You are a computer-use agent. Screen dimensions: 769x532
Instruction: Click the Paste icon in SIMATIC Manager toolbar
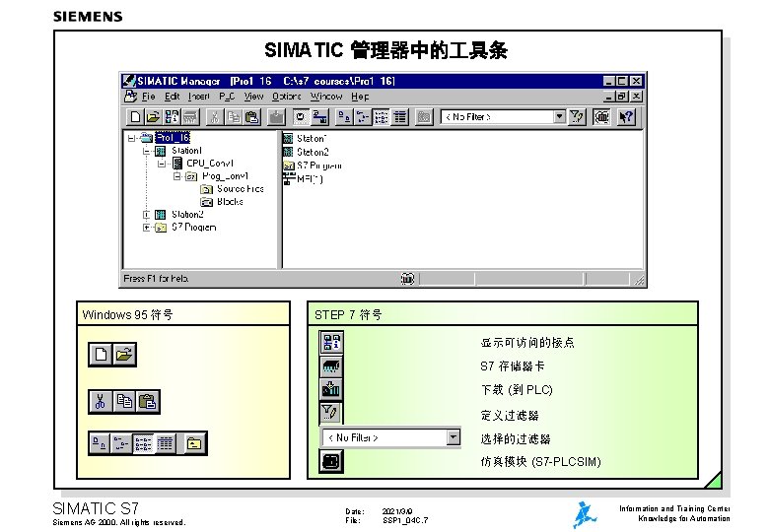[x=252, y=116]
